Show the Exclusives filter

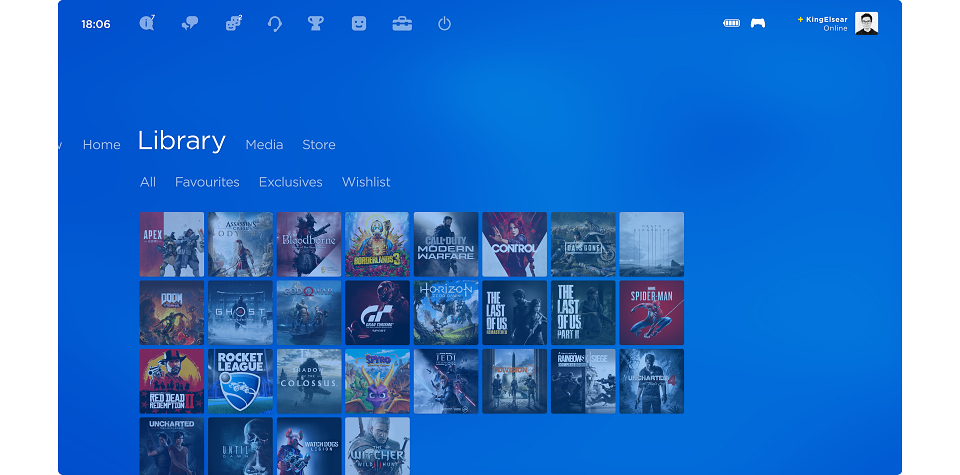click(290, 182)
